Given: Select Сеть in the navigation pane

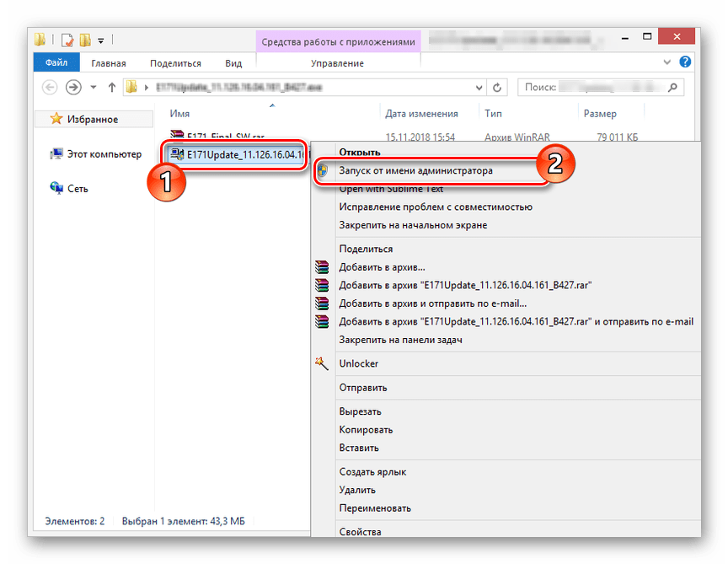Looking at the screenshot, I should click(x=78, y=189).
